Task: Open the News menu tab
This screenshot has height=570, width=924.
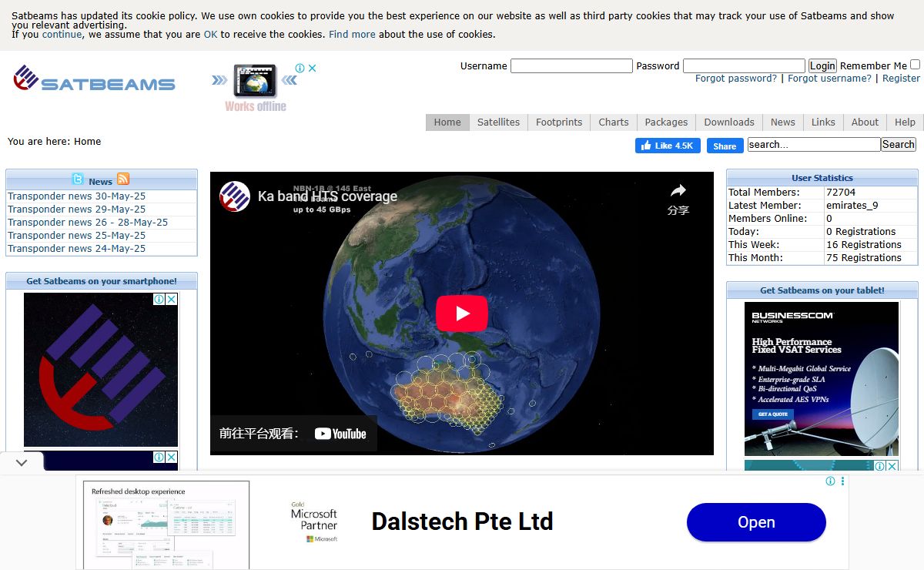Action: coord(783,122)
